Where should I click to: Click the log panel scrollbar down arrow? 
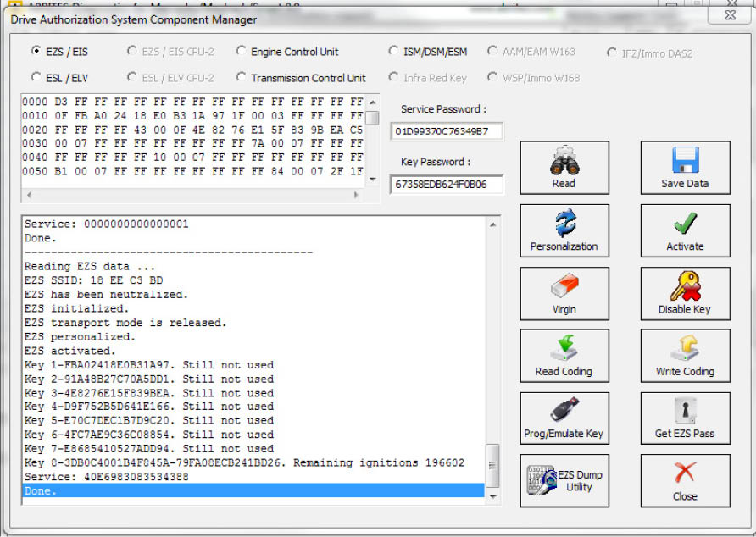492,498
